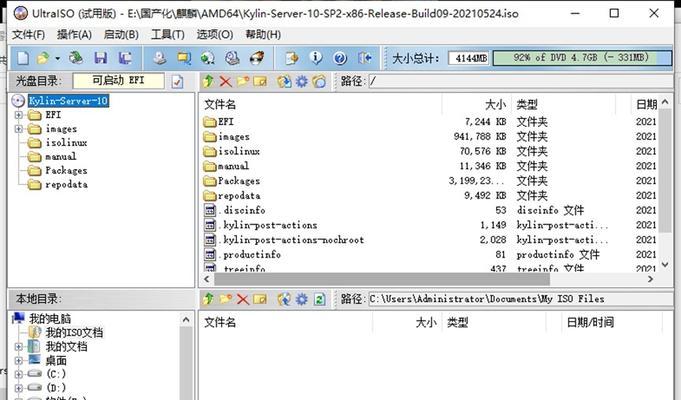Click rename icon in local directory toolbar

(x=260, y=299)
